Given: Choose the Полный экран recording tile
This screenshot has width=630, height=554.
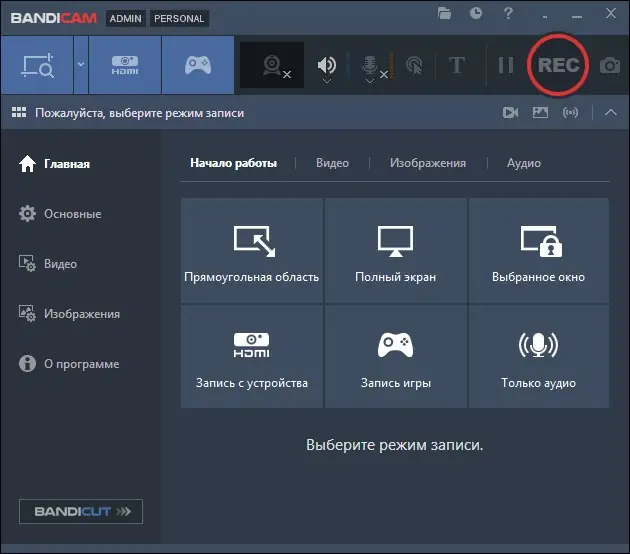Looking at the screenshot, I should (396, 250).
